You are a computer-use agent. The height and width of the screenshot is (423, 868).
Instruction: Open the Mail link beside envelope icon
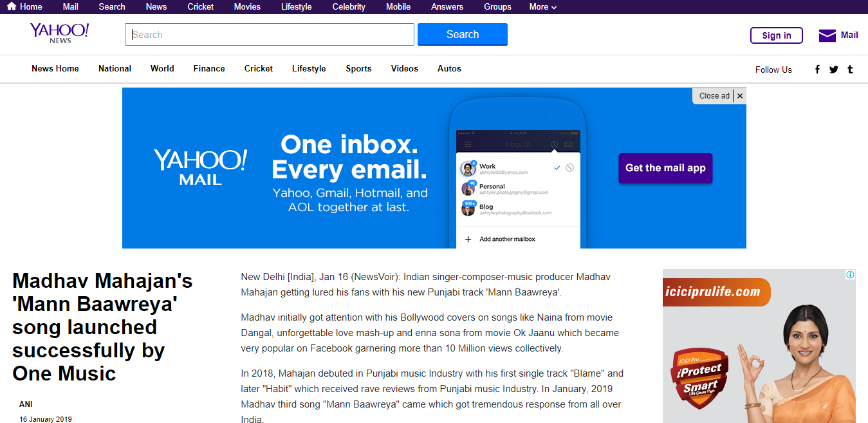(849, 35)
